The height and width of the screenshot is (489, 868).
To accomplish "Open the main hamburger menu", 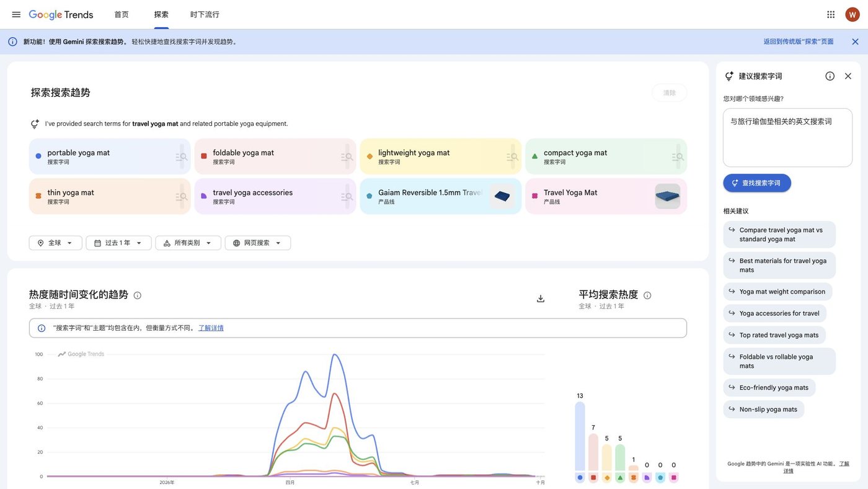I will click(x=16, y=14).
